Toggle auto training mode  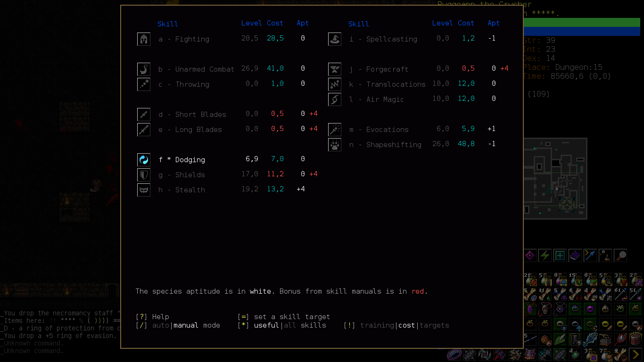pyautogui.click(x=160, y=325)
